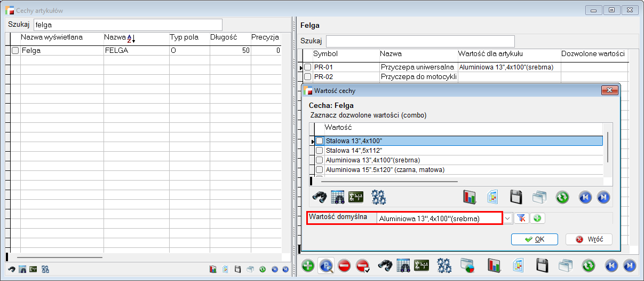644x281 pixels.
Task: Click the small green plus beside default value
Action: click(x=537, y=218)
